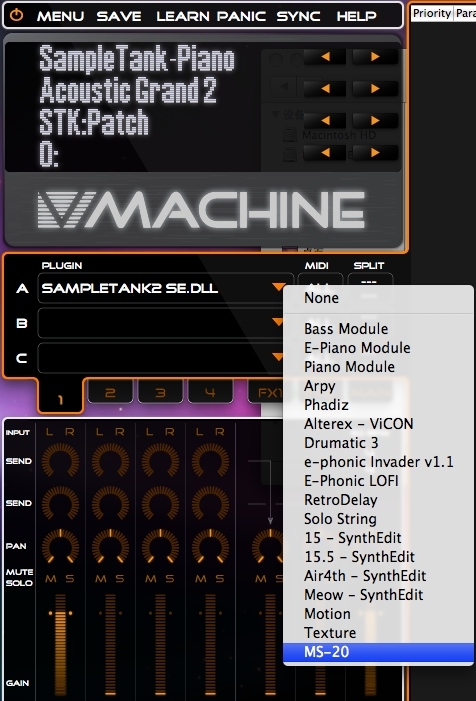
Task: Mute the first mixer channel
Action: (51, 579)
